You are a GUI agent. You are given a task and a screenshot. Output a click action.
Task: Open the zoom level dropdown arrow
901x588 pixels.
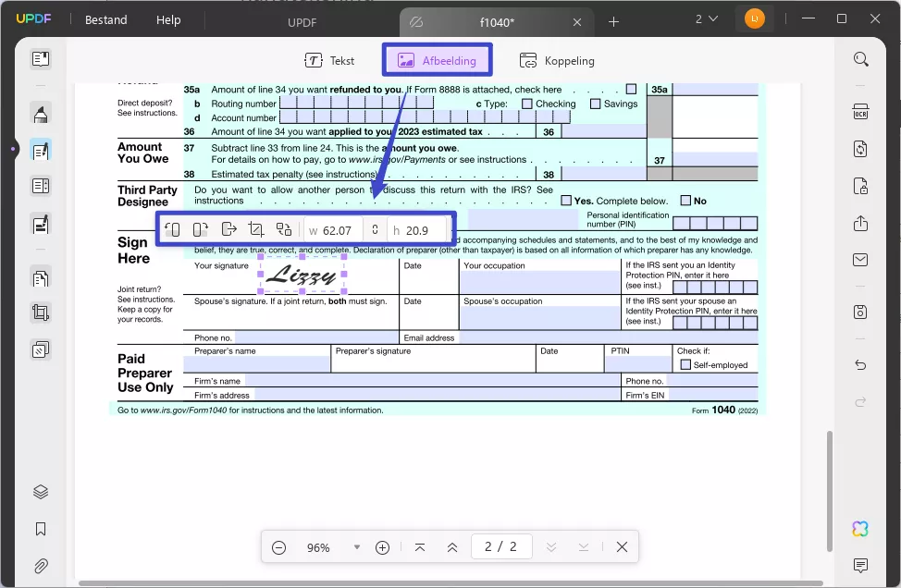(x=357, y=547)
